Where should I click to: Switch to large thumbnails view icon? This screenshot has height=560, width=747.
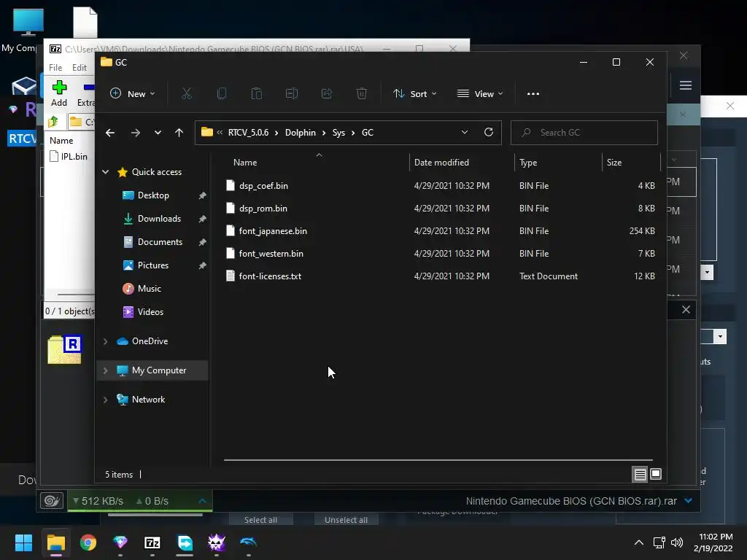(x=656, y=474)
